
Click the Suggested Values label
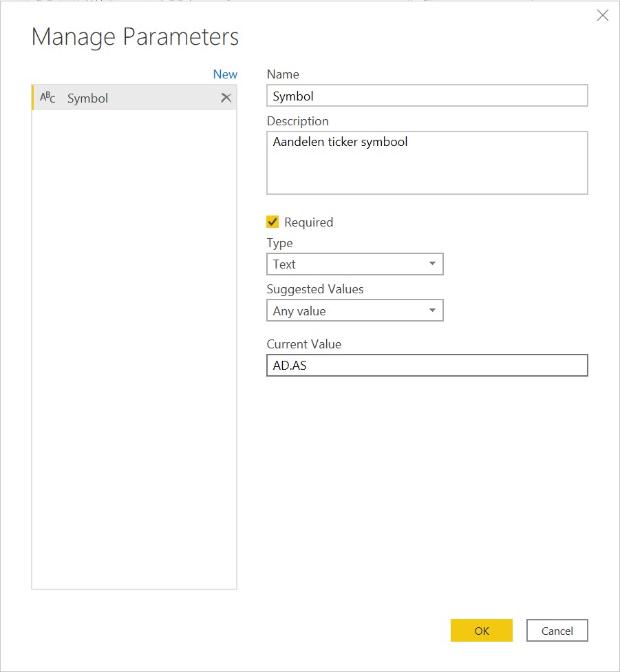point(314,288)
